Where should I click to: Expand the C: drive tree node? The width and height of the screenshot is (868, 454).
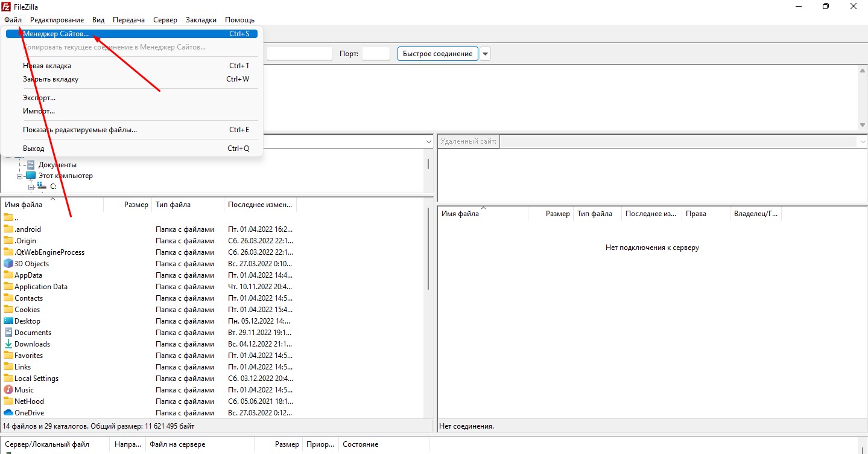[31, 187]
